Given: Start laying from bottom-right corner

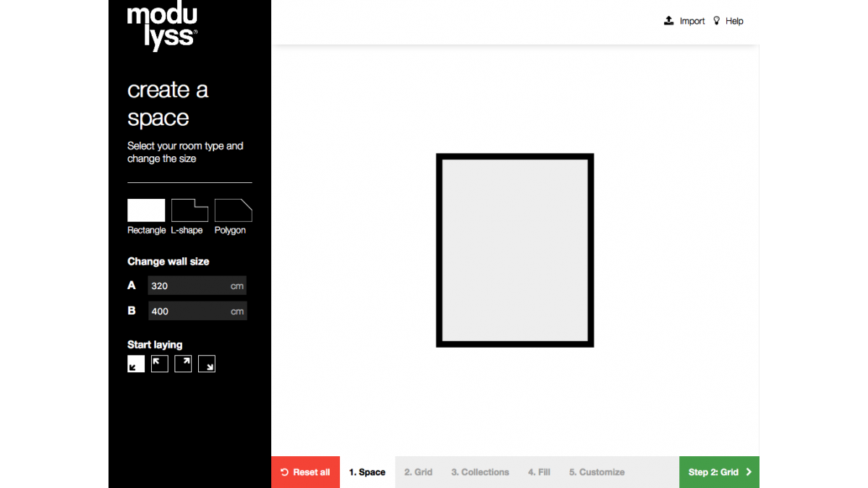Looking at the screenshot, I should click(x=207, y=364).
